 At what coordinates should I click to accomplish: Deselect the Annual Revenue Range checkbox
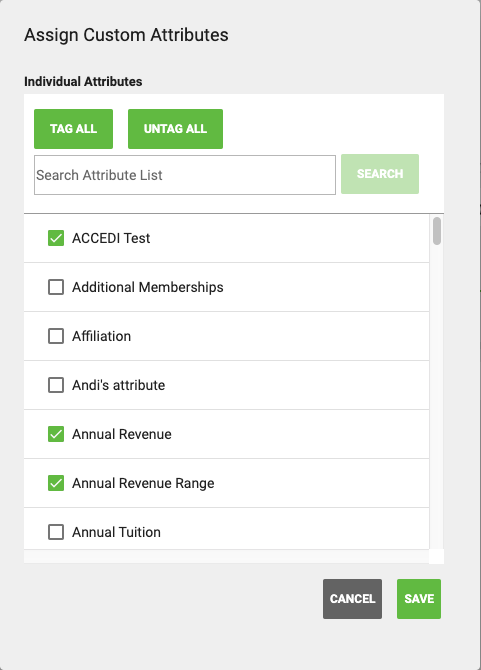[x=56, y=483]
